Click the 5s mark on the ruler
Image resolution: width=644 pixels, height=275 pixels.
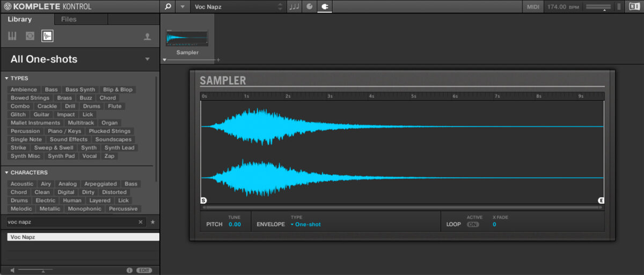tap(414, 96)
